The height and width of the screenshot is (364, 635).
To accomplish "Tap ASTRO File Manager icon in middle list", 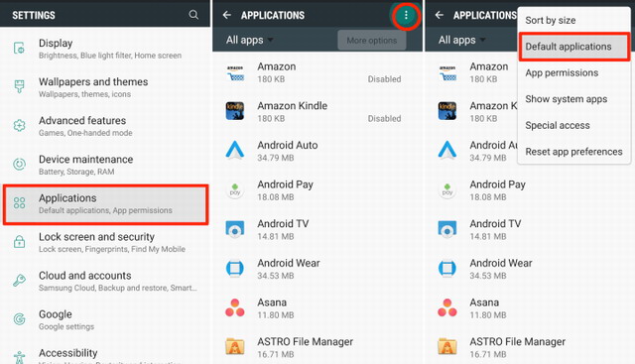I will point(235,346).
